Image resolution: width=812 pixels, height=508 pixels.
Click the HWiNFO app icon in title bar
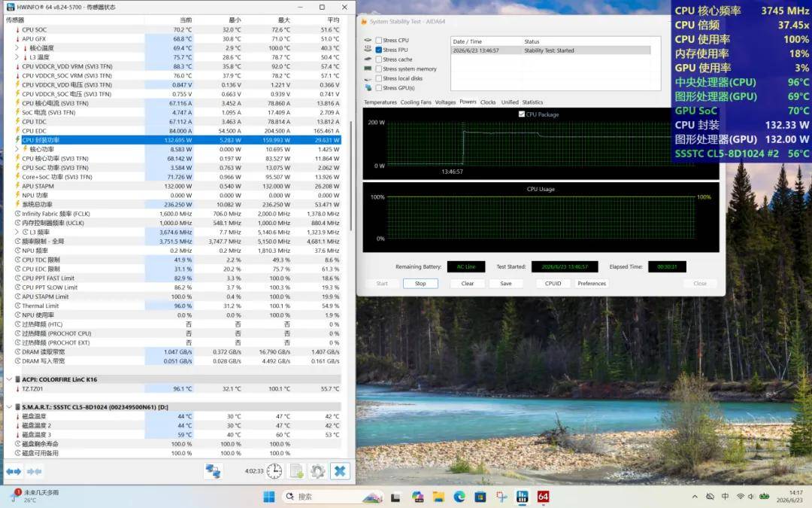[x=11, y=8]
